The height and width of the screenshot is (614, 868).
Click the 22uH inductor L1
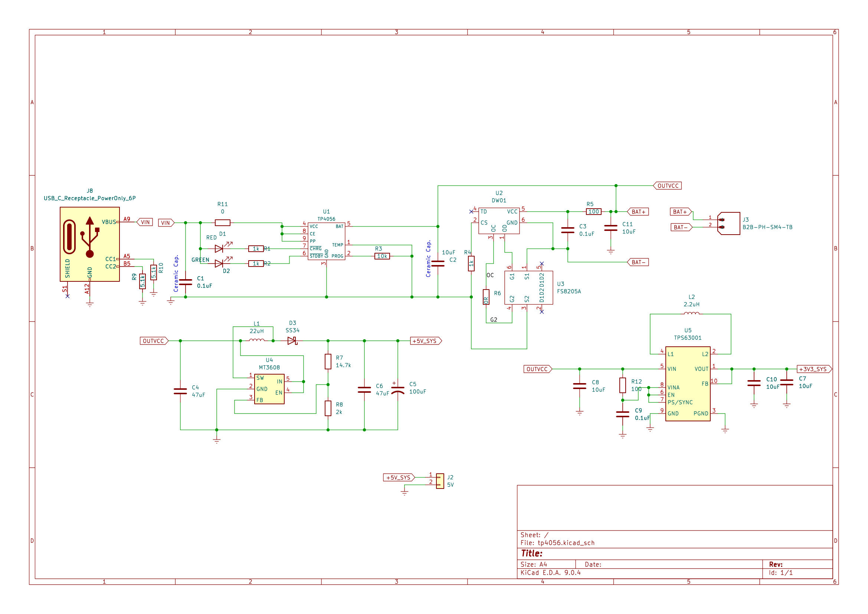pos(257,341)
